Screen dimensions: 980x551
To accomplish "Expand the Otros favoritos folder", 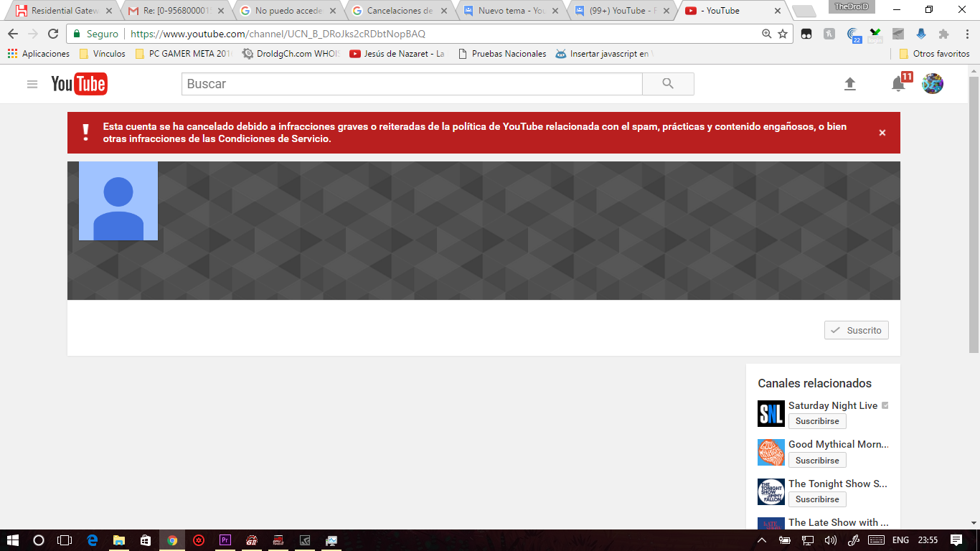I will 934,54.
